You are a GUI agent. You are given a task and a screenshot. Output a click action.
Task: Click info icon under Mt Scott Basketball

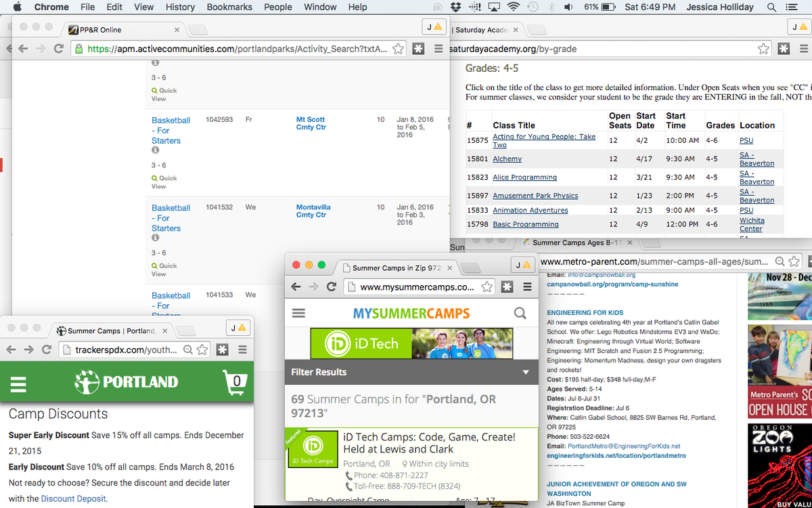pos(155,150)
